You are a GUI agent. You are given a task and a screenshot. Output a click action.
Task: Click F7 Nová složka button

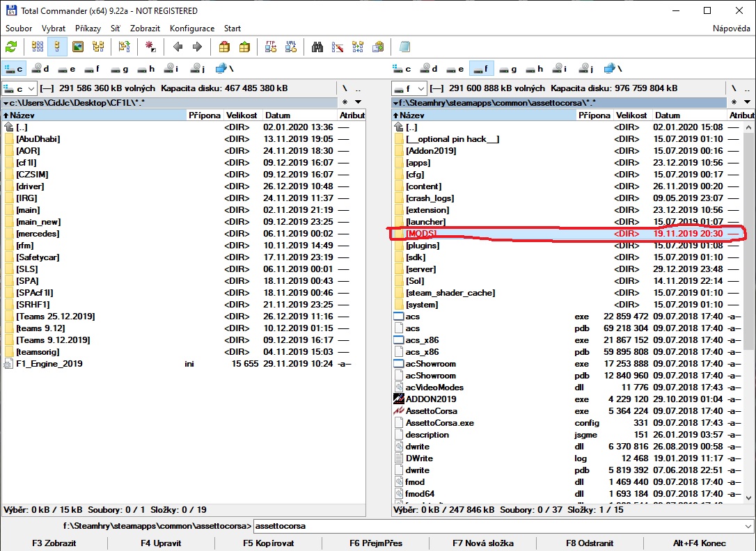click(x=482, y=543)
